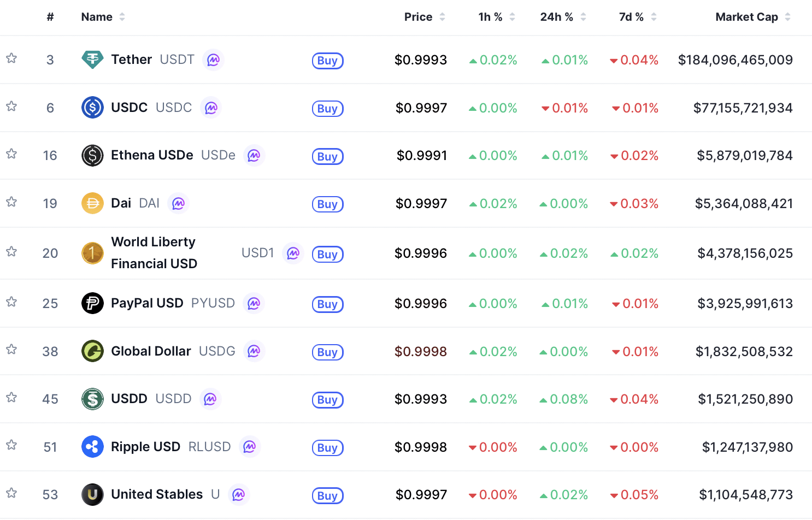Sort by Market Cap column header
Image resolution: width=812 pixels, height=520 pixels.
pyautogui.click(x=746, y=17)
